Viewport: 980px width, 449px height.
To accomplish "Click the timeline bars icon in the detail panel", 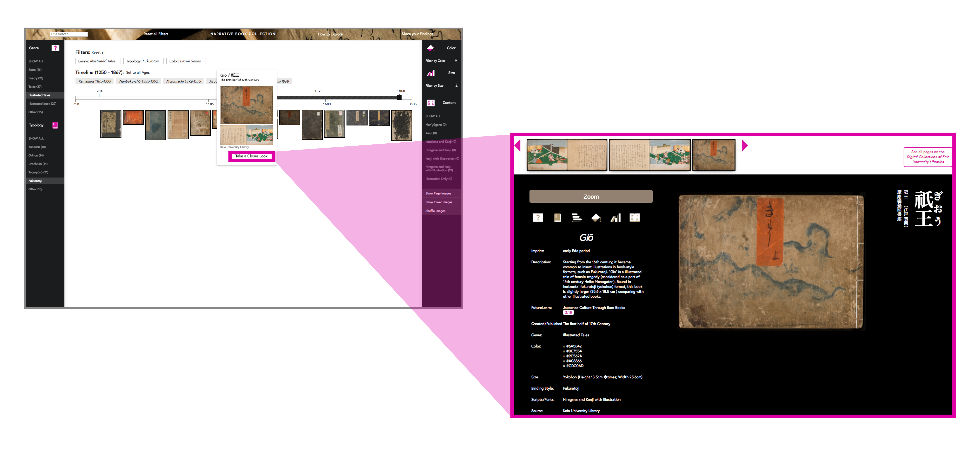I will click(x=576, y=218).
